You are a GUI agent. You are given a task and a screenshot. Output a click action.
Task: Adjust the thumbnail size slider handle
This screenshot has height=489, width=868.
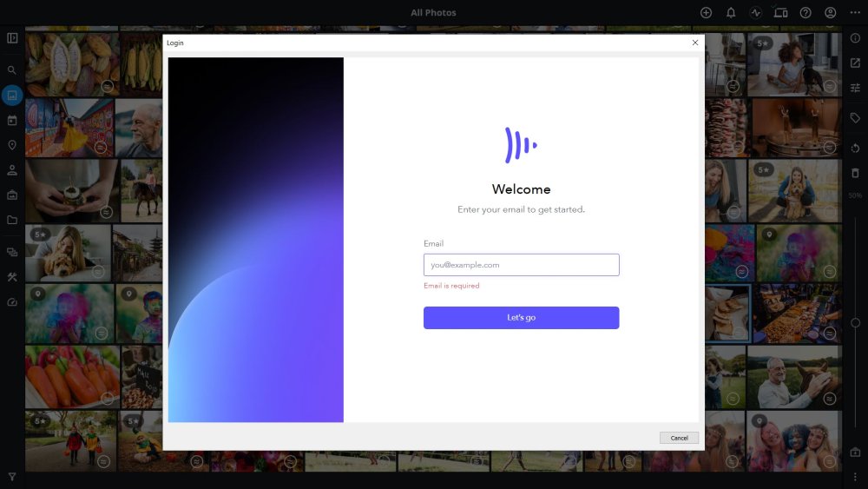(x=855, y=323)
